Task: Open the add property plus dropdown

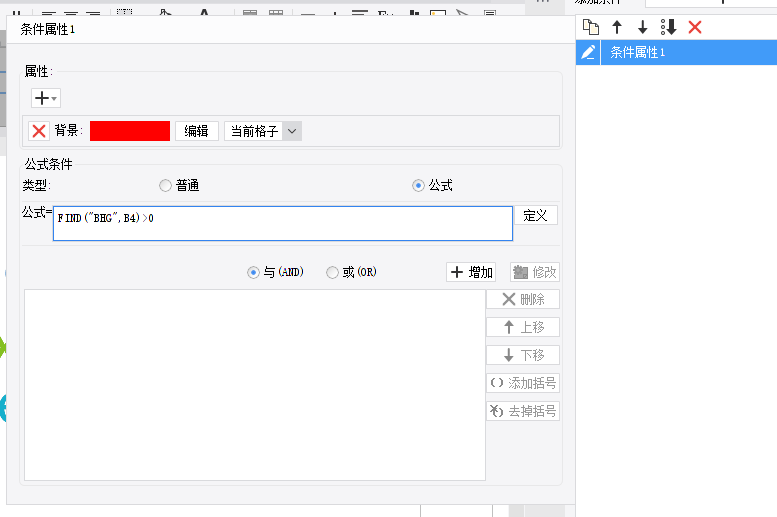Action: 46,98
